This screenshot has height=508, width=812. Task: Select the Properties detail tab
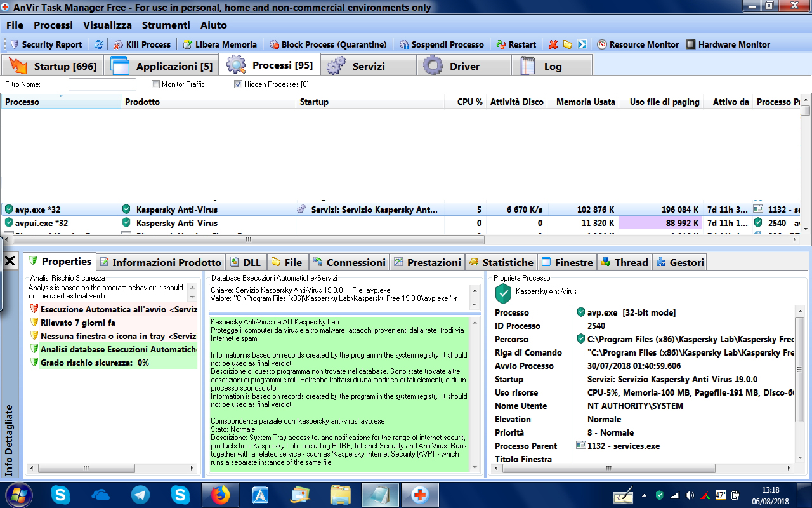(60, 262)
